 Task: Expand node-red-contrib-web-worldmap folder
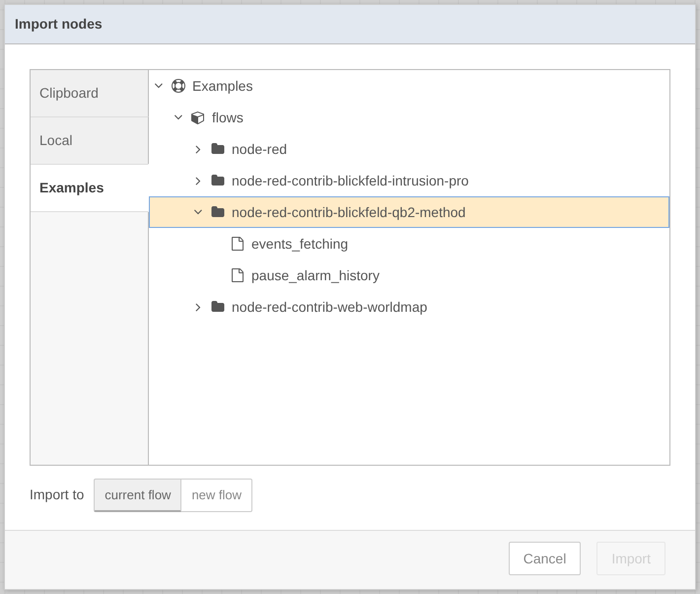198,307
